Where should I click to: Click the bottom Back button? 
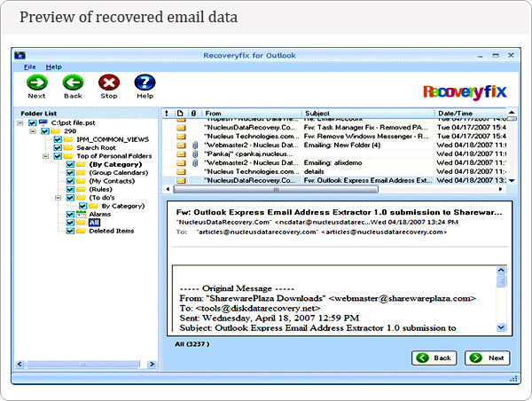coord(434,358)
